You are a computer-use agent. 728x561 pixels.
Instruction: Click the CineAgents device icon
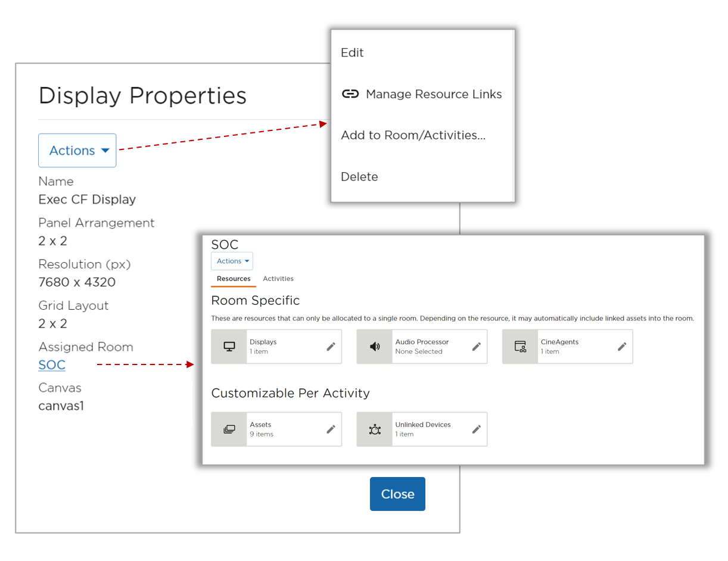coord(519,346)
